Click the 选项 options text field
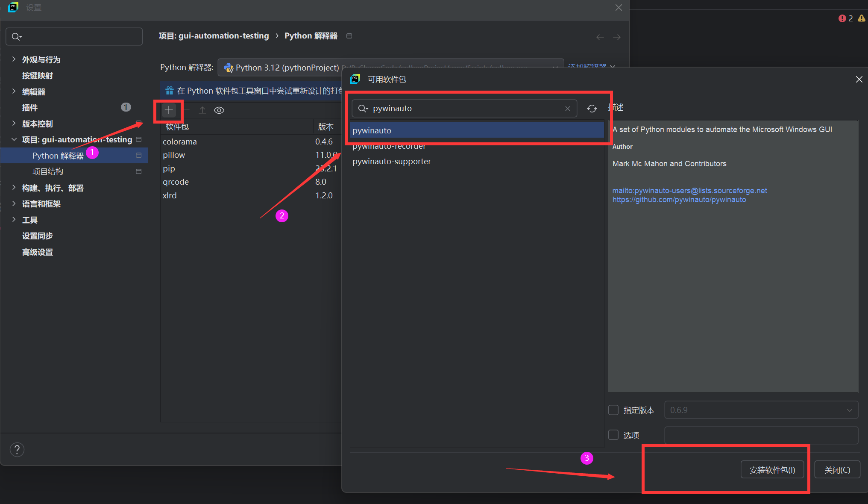The height and width of the screenshot is (504, 868). click(x=761, y=435)
